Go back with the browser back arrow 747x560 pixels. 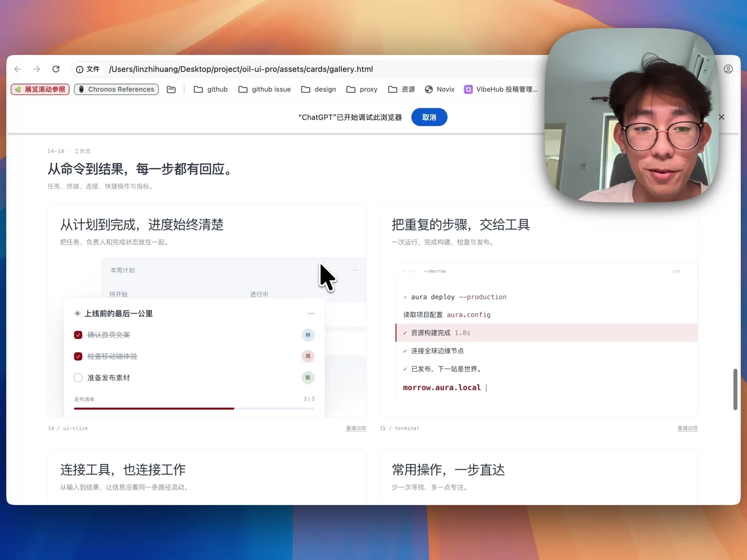pyautogui.click(x=18, y=69)
